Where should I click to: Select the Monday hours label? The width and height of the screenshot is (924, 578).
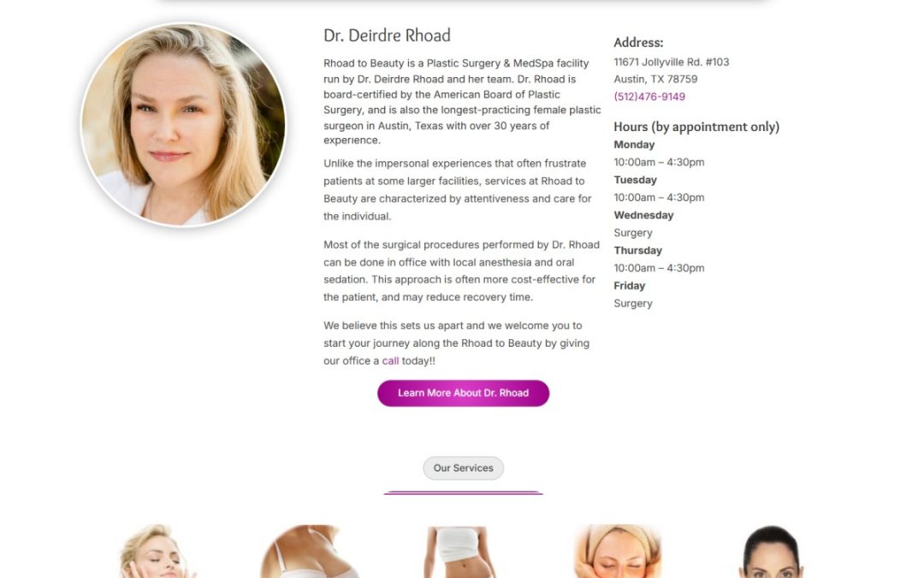pos(634,145)
